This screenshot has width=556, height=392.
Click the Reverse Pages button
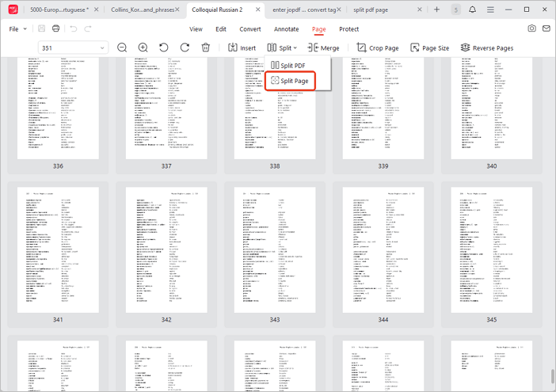487,48
